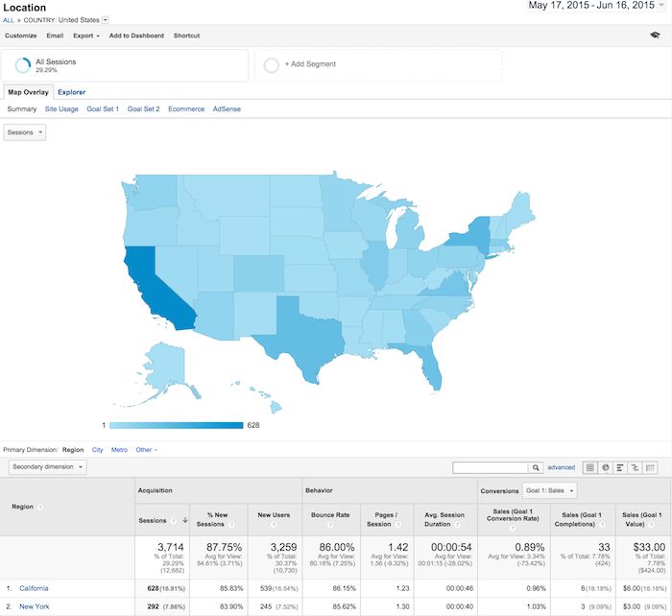Open the Export dropdown menu
This screenshot has width=672, height=616.
[x=86, y=36]
